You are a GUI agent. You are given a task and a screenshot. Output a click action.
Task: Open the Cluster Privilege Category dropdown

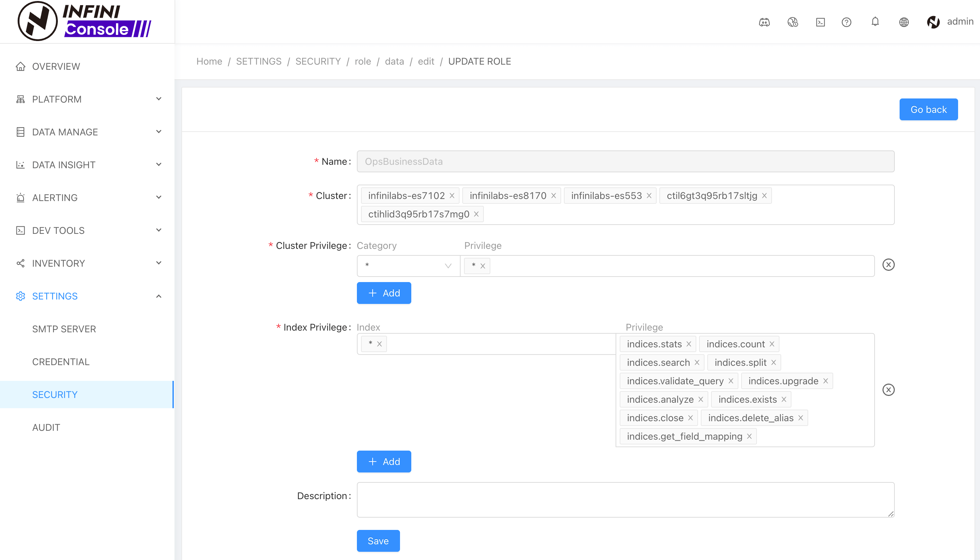pos(408,266)
